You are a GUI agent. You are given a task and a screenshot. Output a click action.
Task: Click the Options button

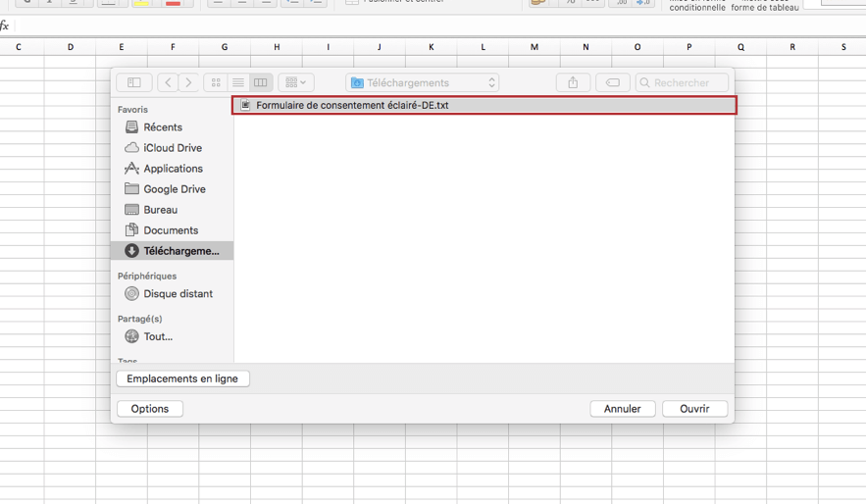[150, 409]
